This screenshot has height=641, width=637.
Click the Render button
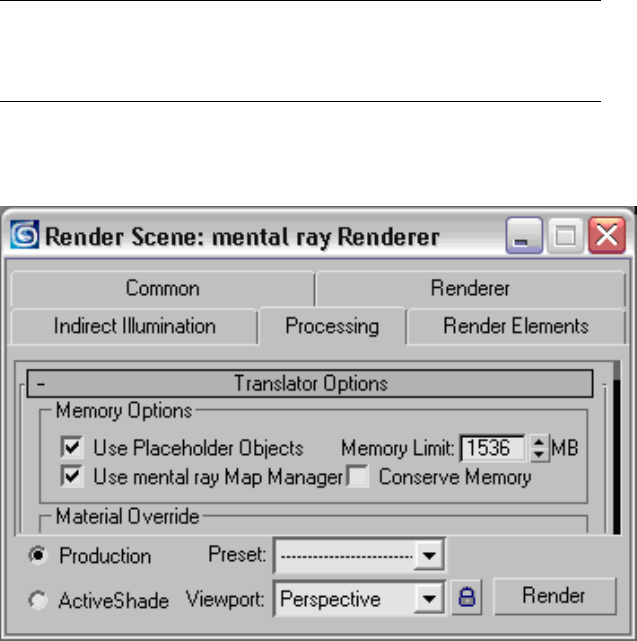point(555,596)
